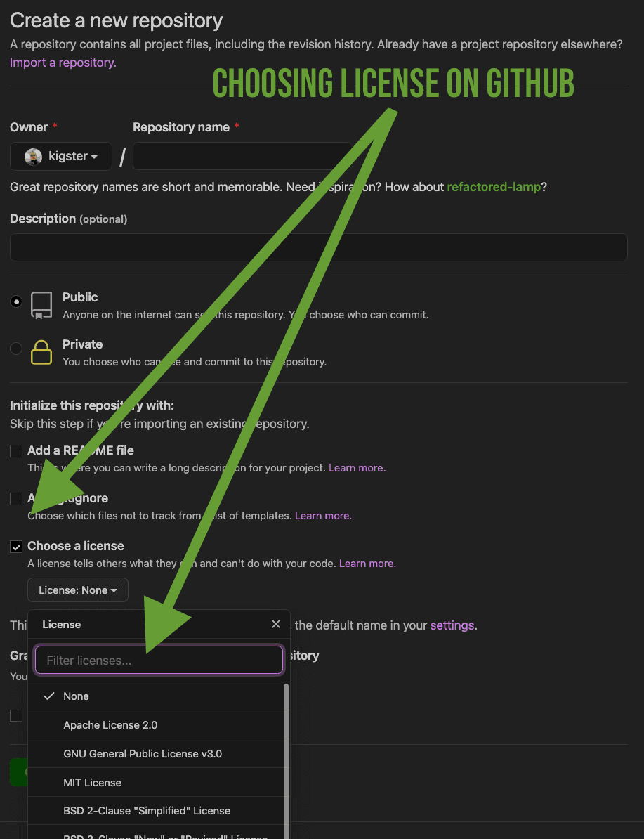644x839 pixels.
Task: Open the Import a repository link
Action: (63, 63)
